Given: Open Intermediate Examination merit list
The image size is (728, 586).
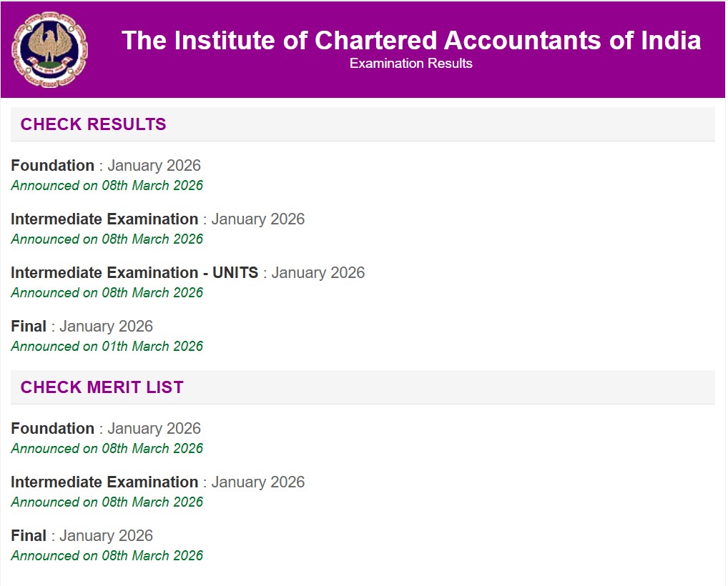Looking at the screenshot, I should (x=157, y=482).
